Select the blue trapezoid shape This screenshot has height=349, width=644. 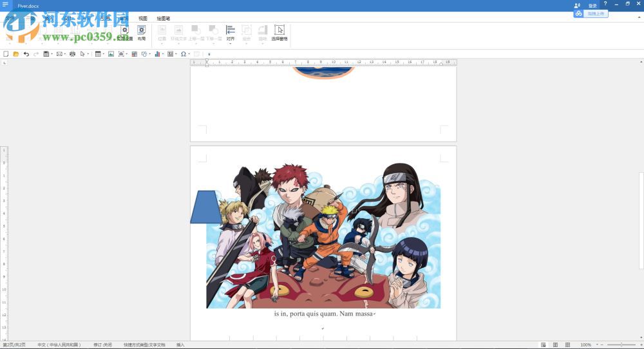click(x=206, y=207)
